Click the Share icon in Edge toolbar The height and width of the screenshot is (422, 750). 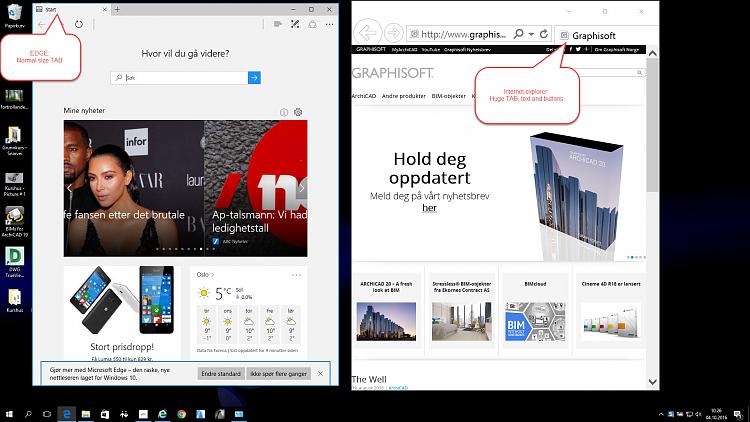[312, 24]
